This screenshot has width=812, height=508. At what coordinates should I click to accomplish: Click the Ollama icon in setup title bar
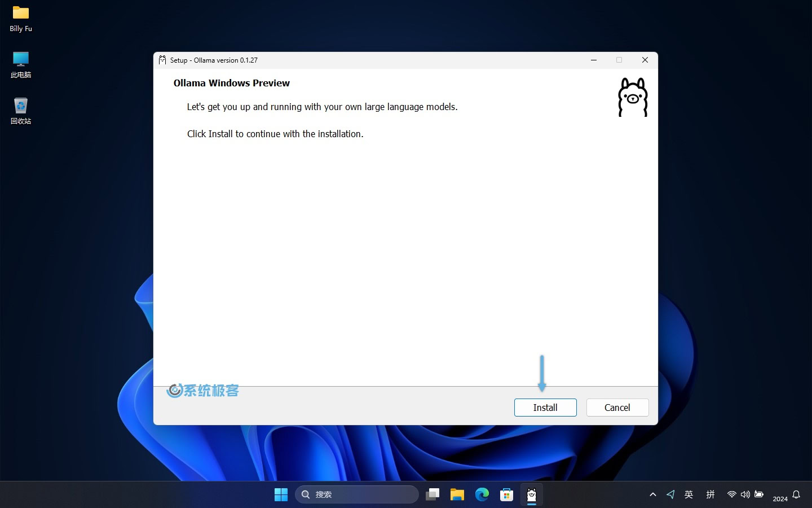162,60
